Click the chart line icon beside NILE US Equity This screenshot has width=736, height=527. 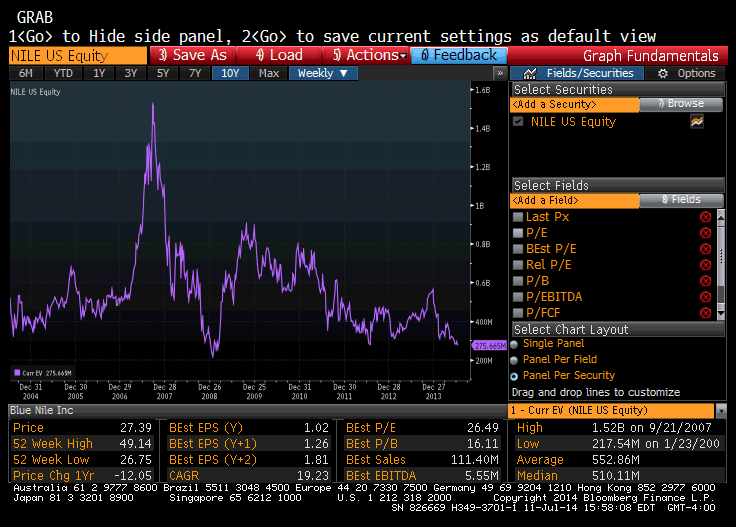pos(697,122)
